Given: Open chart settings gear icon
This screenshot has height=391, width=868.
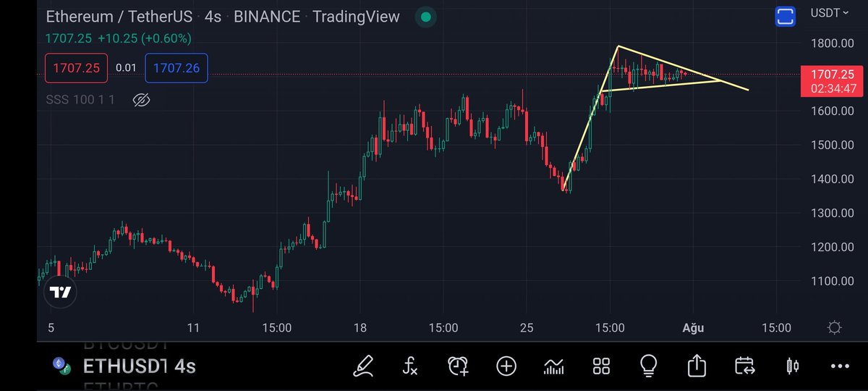Looking at the screenshot, I should 834,328.
